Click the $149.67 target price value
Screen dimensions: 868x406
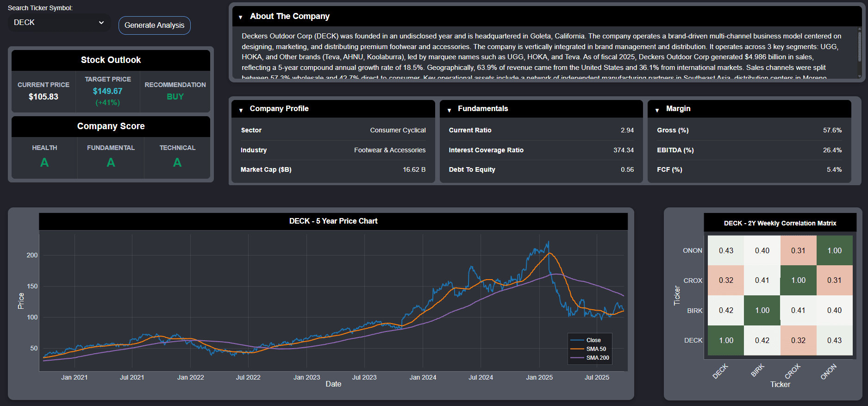click(107, 91)
